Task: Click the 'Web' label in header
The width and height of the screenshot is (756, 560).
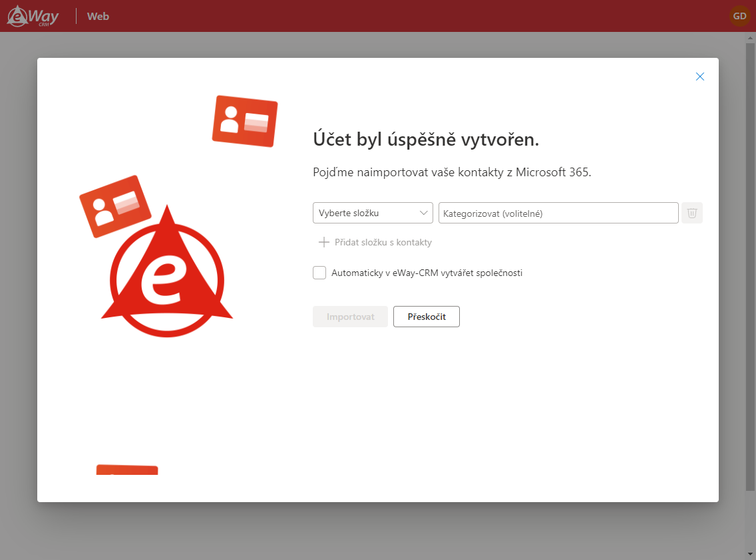Action: point(98,17)
